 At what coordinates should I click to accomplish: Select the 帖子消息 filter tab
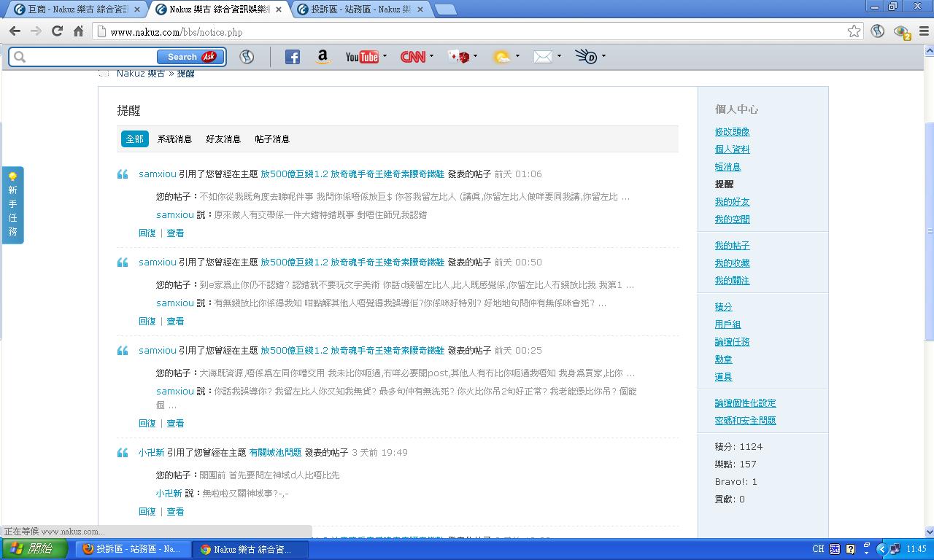pos(272,139)
